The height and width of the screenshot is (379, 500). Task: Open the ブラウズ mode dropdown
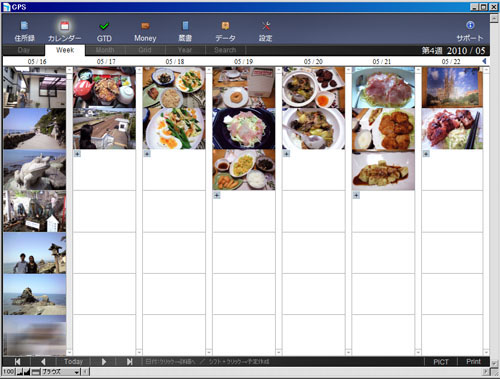[x=61, y=372]
